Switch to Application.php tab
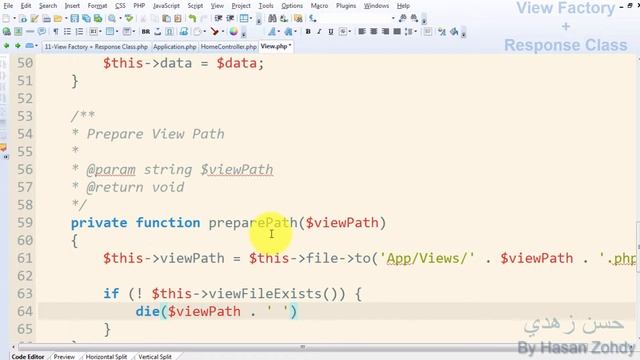 175,47
